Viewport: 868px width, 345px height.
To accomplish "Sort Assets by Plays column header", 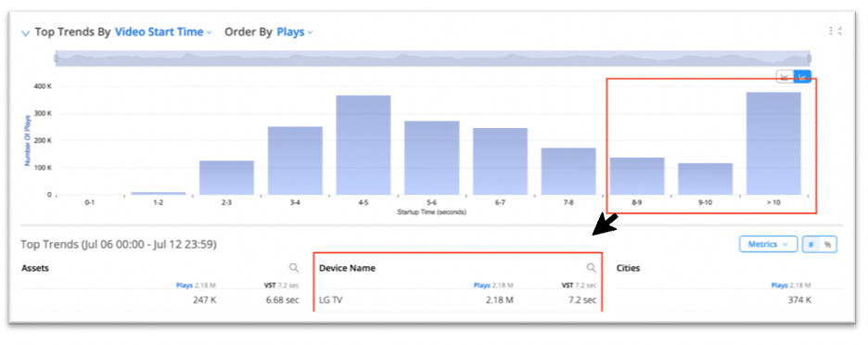I will point(196,286).
